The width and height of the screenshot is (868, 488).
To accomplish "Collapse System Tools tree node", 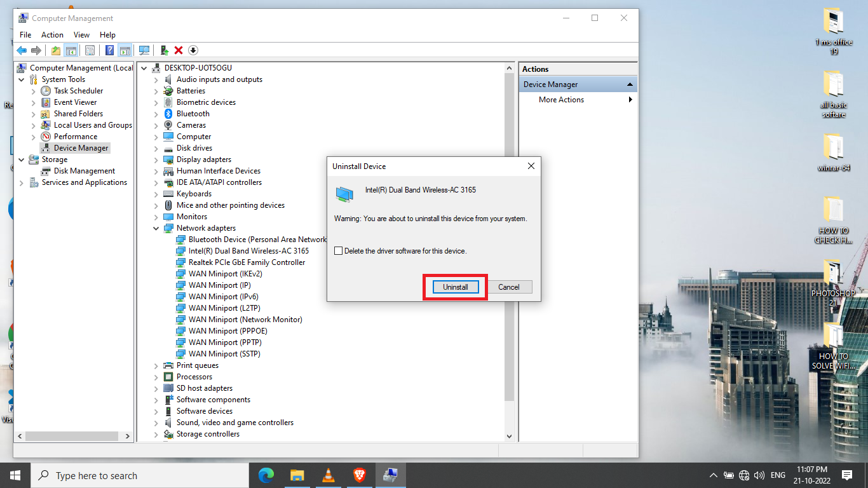I will coord(22,79).
